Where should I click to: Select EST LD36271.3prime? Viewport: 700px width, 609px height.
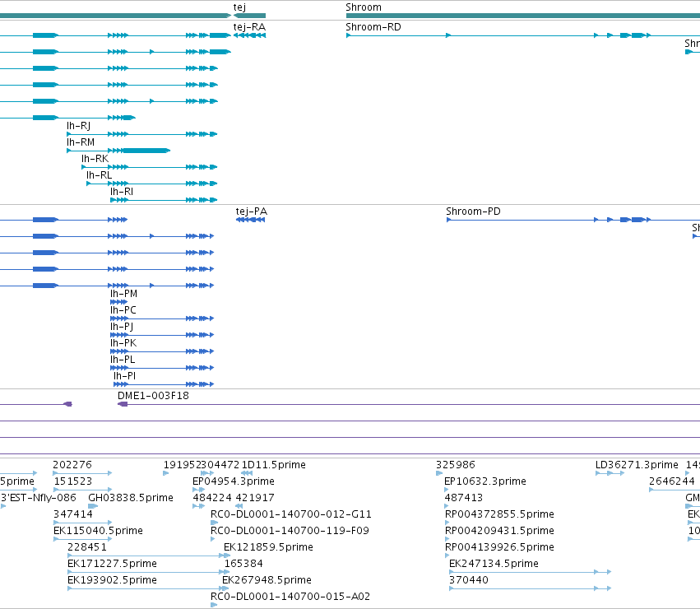(x=637, y=465)
